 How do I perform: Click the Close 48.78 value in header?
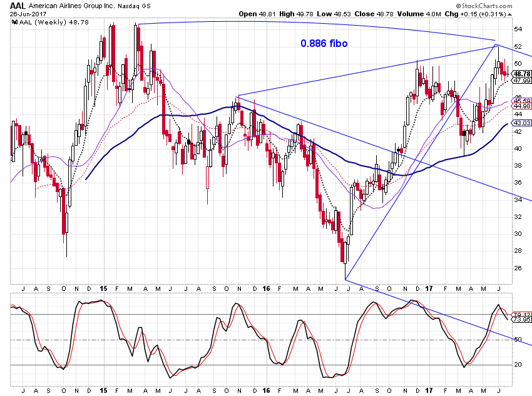click(374, 14)
